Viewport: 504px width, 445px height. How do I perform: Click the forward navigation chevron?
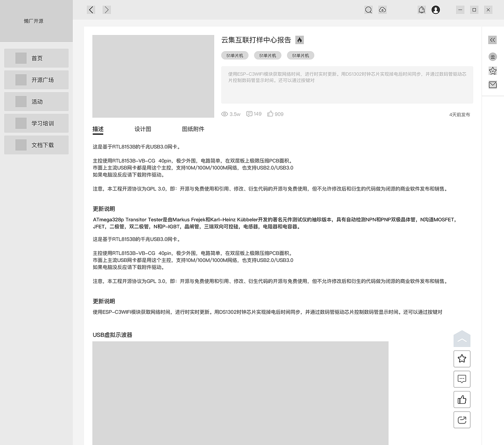107,9
